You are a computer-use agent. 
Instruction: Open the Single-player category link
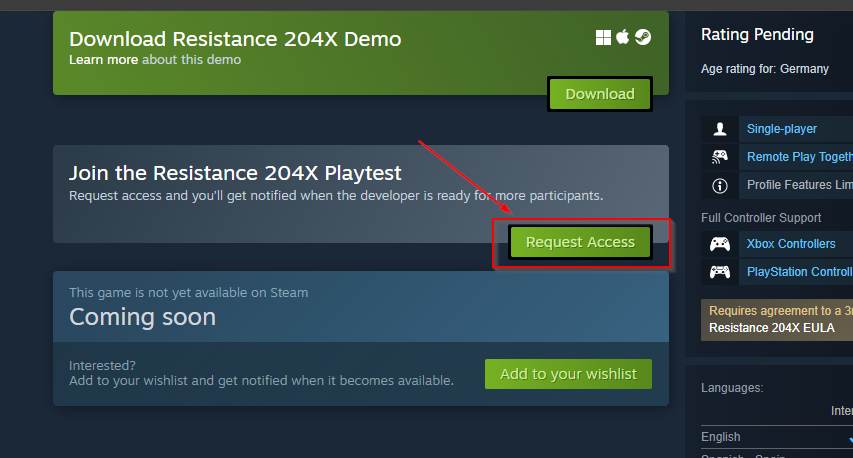[x=782, y=129]
